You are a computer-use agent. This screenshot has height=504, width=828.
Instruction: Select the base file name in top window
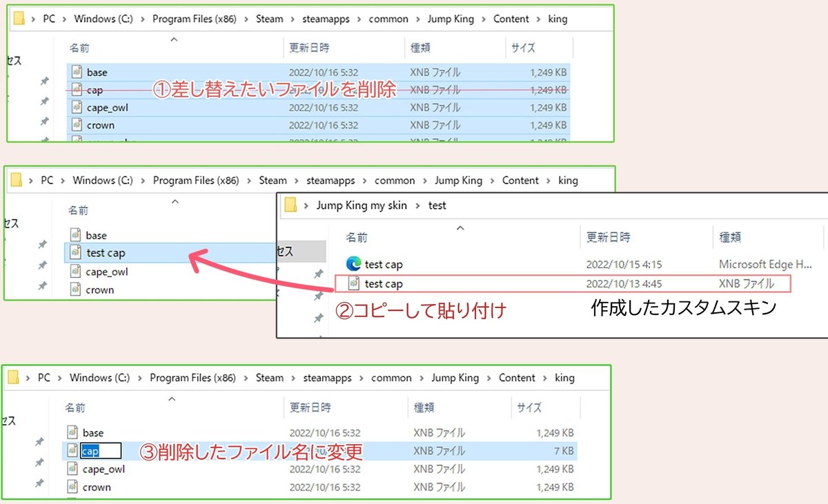pos(97,72)
